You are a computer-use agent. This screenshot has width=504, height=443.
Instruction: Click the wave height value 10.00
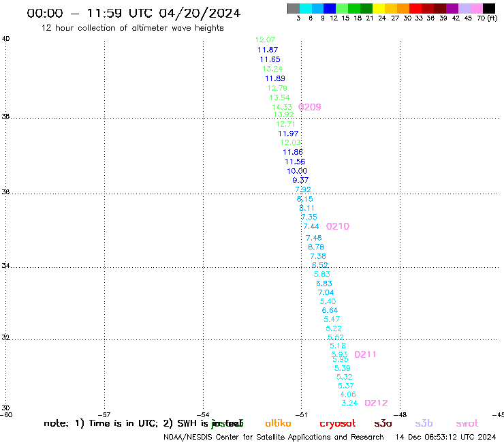coord(298,171)
